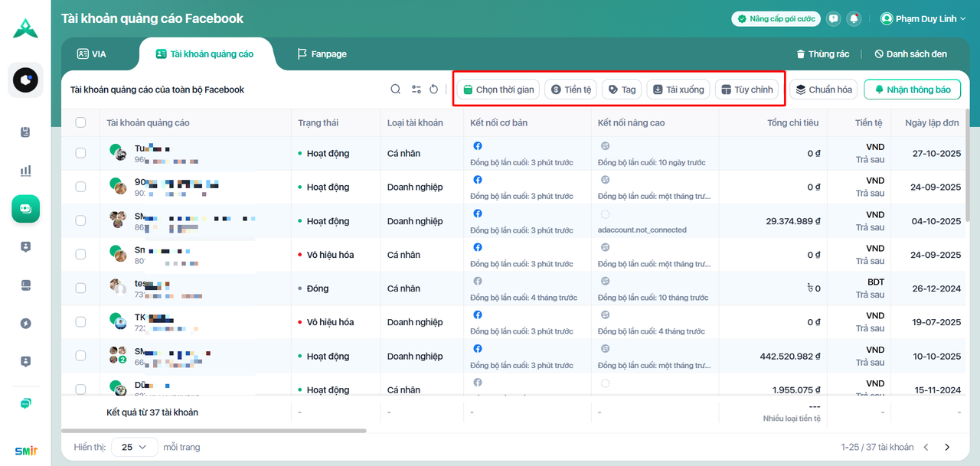The height and width of the screenshot is (466, 980).
Task: Click the Nâng cấp gói cước button
Action: (776, 19)
